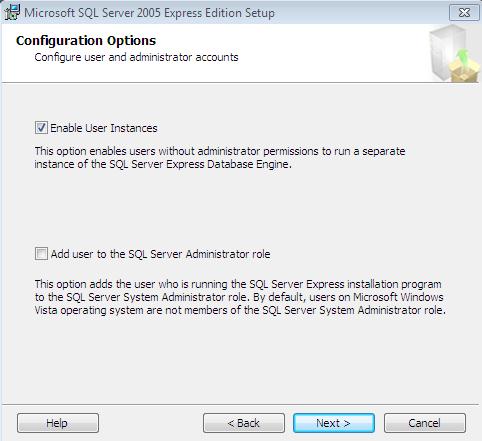Screen dimensions: 482x441
Task: Close the SQL Server setup window
Action: [x=464, y=13]
